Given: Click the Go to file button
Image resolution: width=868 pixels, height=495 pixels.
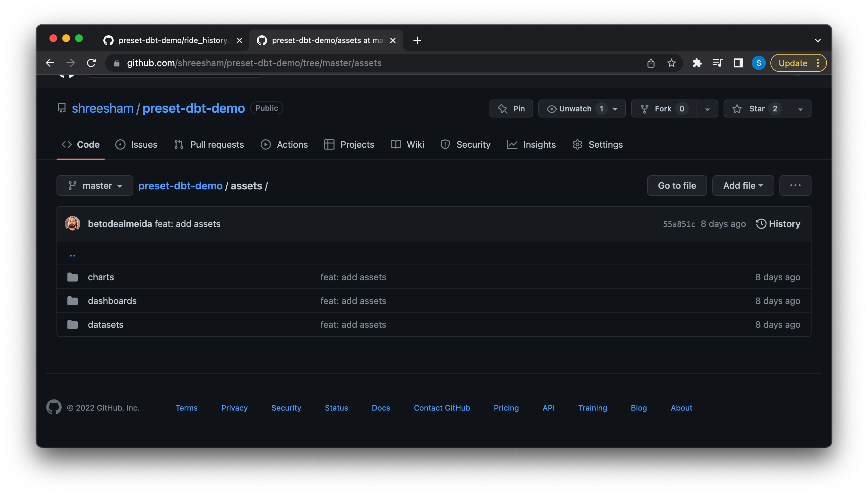Looking at the screenshot, I should (677, 186).
